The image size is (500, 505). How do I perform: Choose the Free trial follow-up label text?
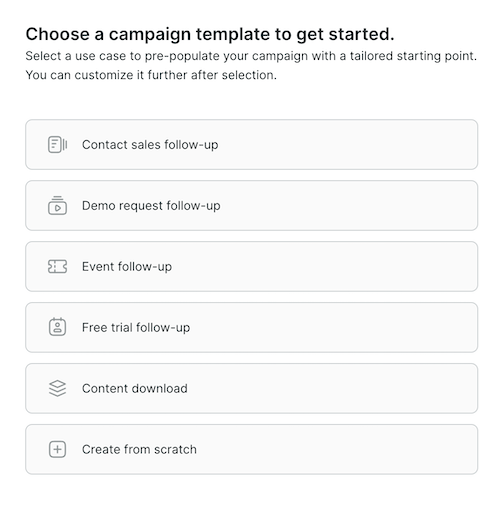[136, 328]
